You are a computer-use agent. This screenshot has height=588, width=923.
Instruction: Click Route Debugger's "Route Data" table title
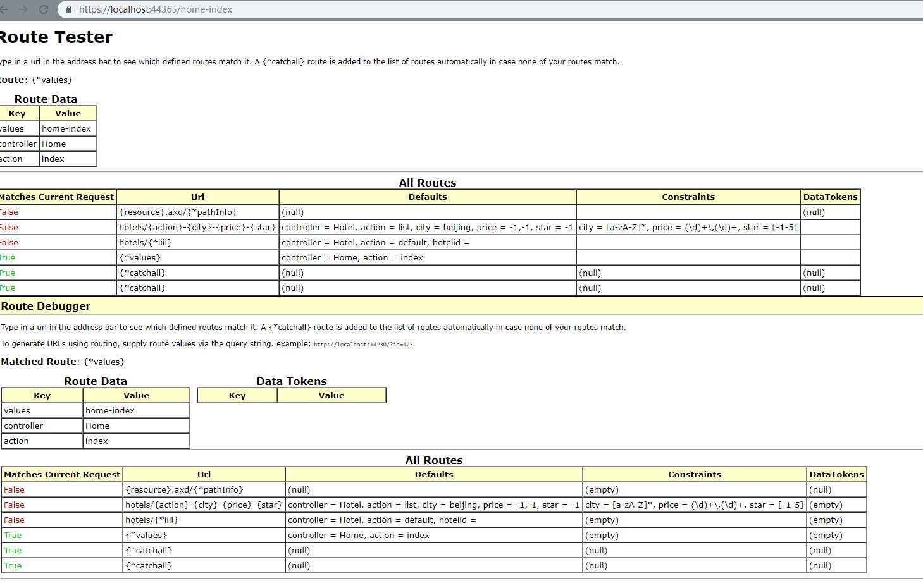pos(96,381)
